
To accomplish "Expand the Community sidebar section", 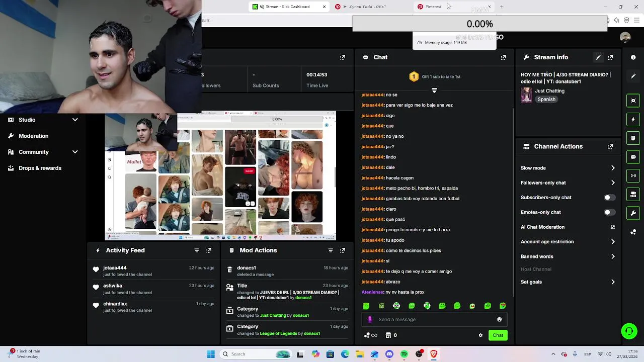I will [43, 152].
